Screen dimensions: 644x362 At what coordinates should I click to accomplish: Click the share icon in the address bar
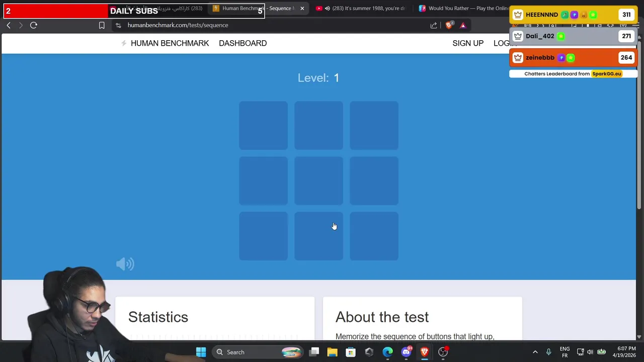[434, 25]
